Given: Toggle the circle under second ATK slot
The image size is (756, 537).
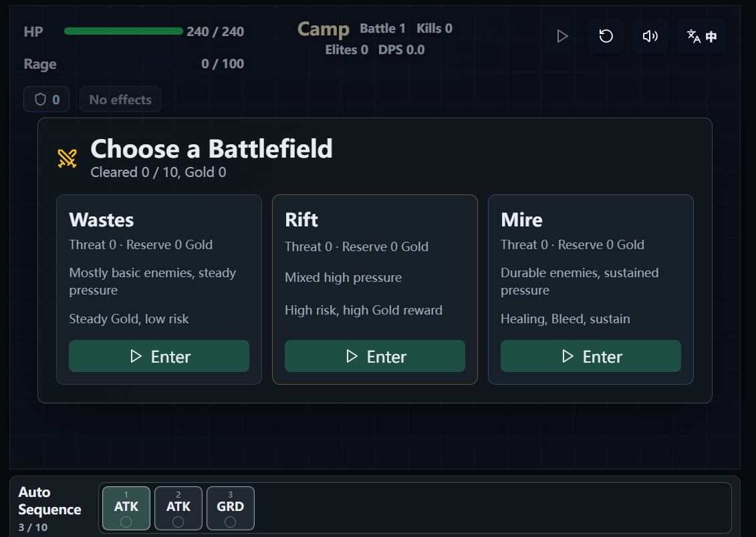Looking at the screenshot, I should 178,522.
